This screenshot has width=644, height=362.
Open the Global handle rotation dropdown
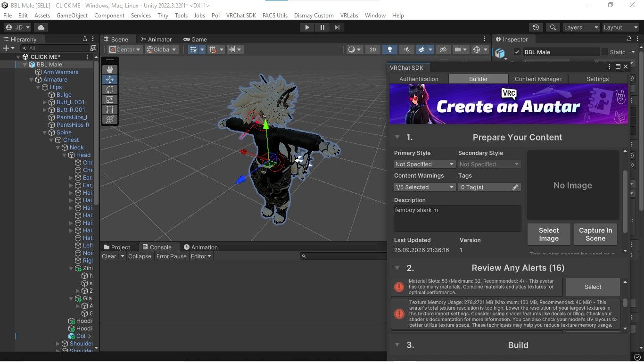161,49
